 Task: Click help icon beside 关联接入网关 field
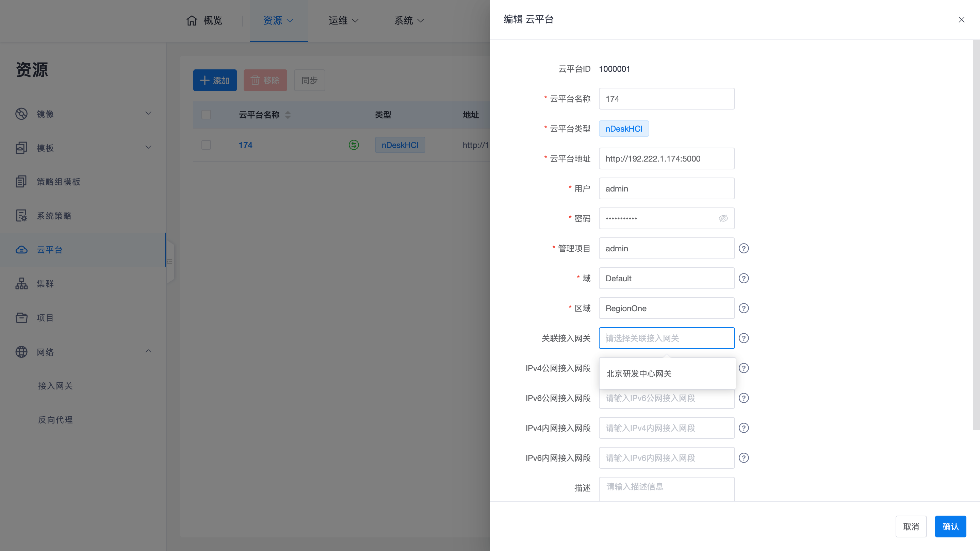(744, 338)
